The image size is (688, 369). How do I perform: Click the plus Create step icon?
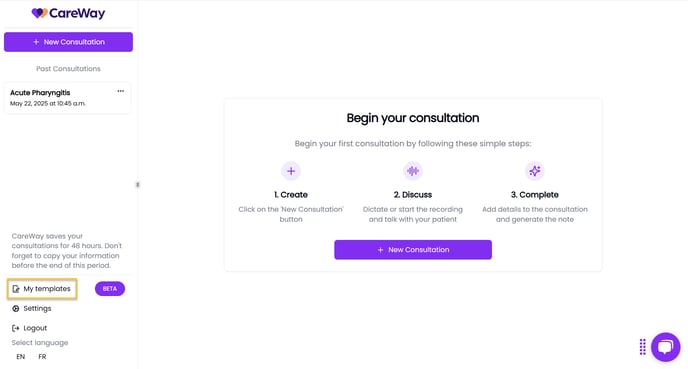coord(291,171)
